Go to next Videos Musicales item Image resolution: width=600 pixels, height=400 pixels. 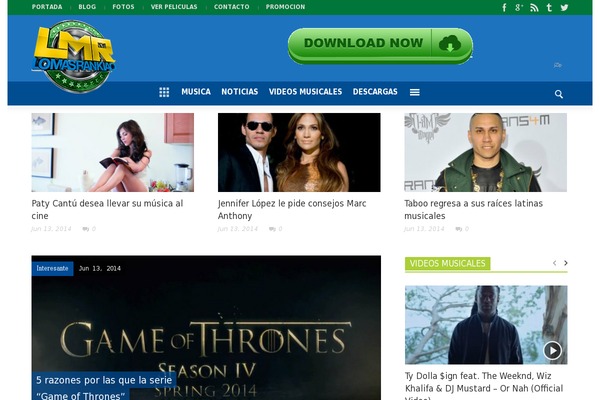tap(566, 263)
